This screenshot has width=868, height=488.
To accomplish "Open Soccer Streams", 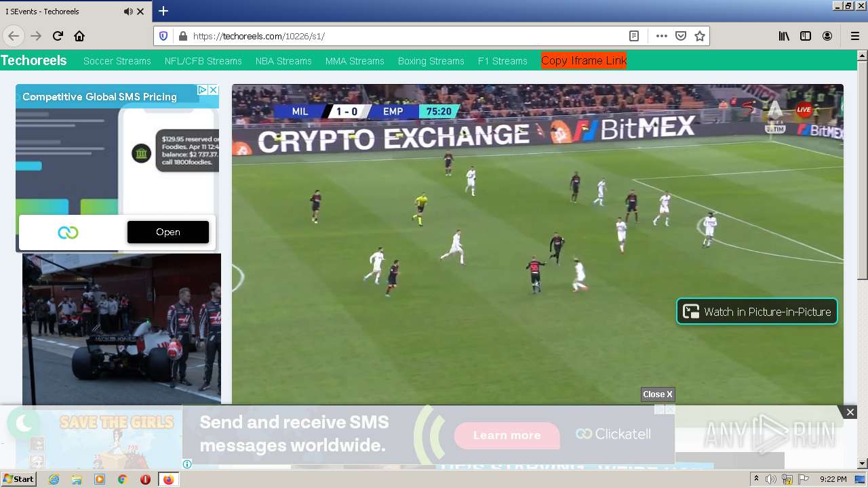I will (x=117, y=61).
